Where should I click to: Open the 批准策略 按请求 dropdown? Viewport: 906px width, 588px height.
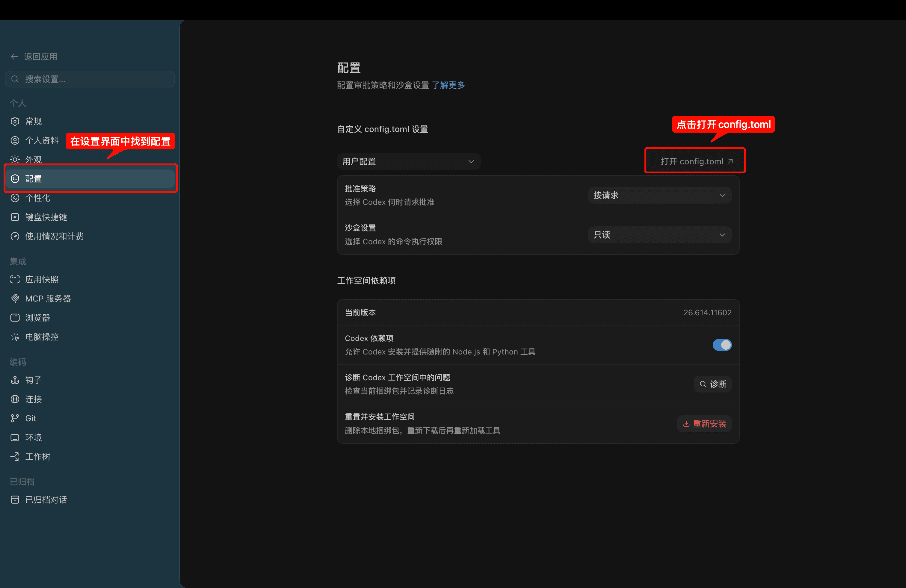point(659,196)
